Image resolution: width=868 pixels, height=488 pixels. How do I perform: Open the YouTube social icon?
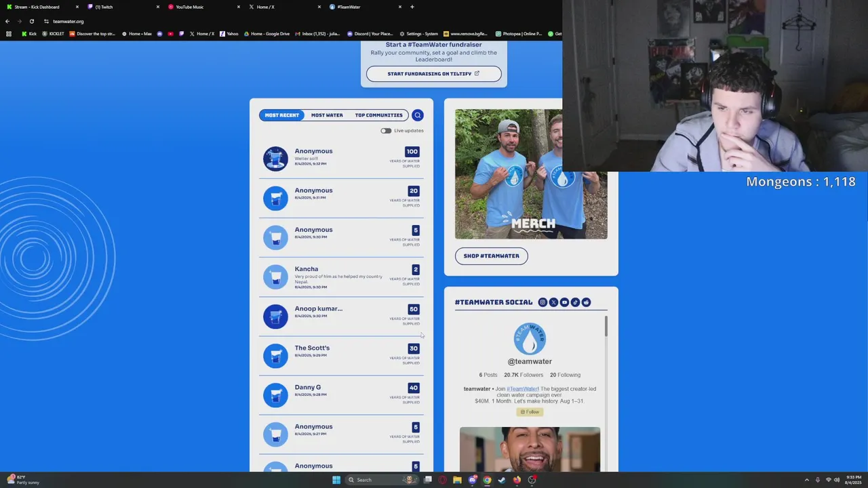[564, 302]
